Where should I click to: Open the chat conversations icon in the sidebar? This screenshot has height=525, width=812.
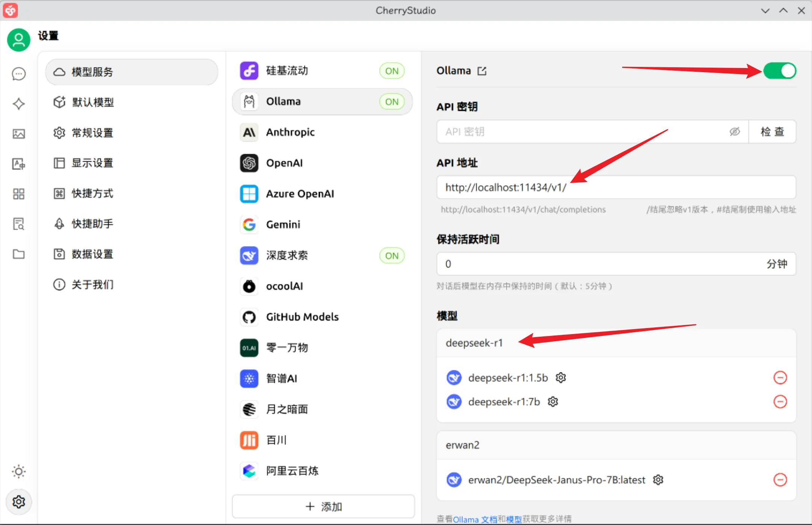coord(18,74)
